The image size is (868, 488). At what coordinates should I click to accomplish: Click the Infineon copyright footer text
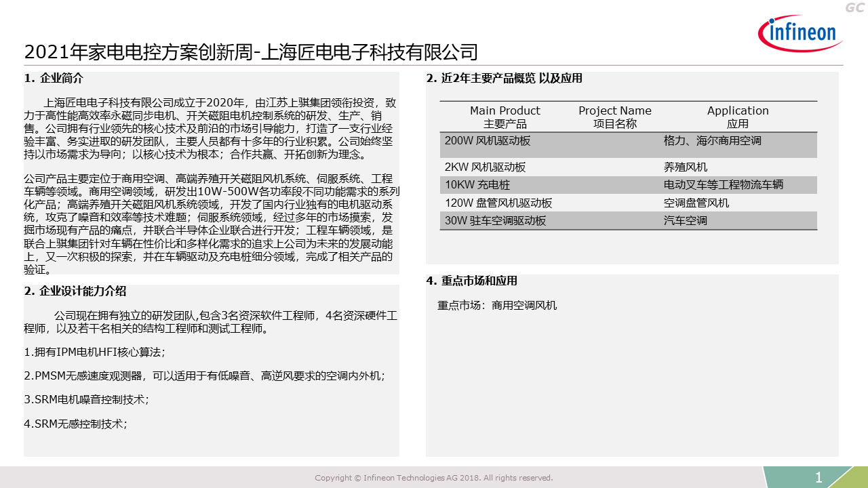click(434, 478)
